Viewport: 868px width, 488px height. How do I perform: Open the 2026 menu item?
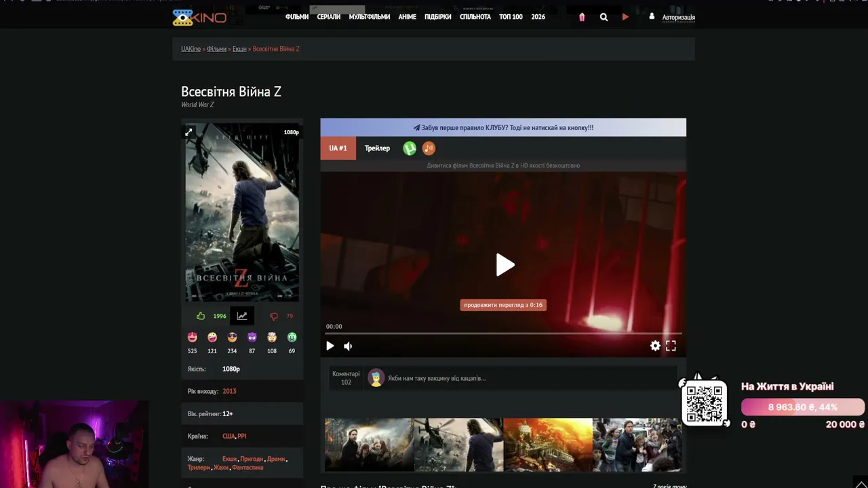[538, 17]
